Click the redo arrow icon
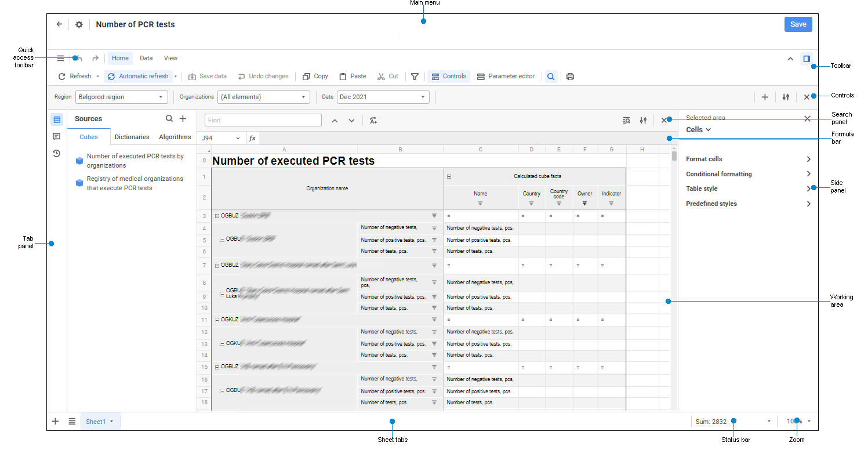The image size is (868, 457). tap(95, 58)
